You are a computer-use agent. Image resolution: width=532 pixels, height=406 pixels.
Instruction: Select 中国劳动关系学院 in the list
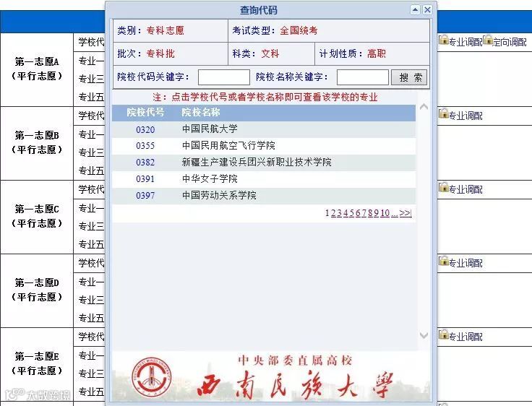point(219,195)
